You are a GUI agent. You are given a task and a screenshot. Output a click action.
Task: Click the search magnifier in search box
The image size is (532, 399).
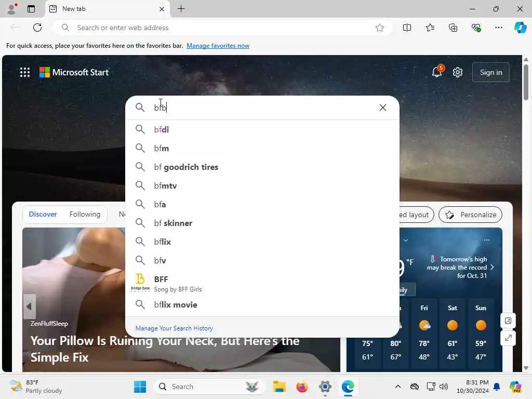[x=140, y=108]
